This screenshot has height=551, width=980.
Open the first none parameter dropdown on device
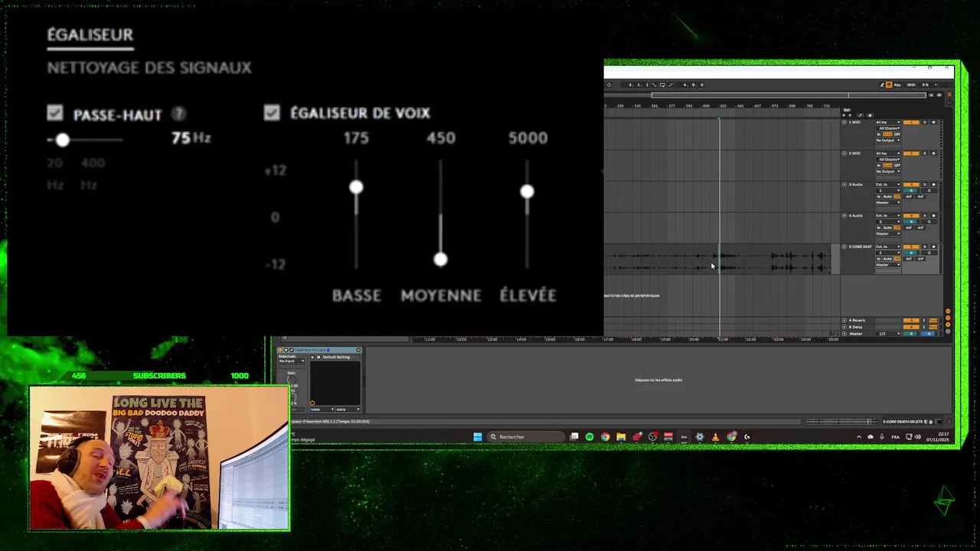(x=322, y=409)
